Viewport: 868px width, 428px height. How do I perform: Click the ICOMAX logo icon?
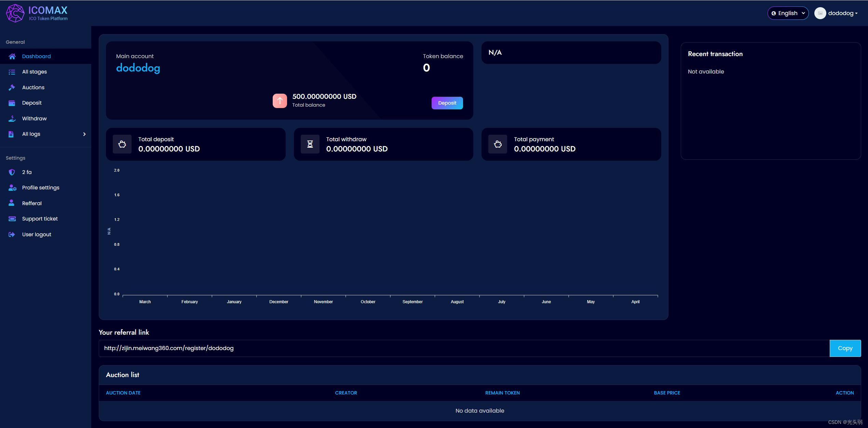click(15, 13)
